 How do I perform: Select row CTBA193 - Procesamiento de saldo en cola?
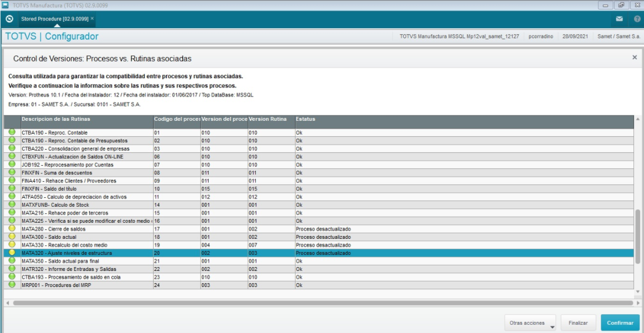tap(319, 277)
